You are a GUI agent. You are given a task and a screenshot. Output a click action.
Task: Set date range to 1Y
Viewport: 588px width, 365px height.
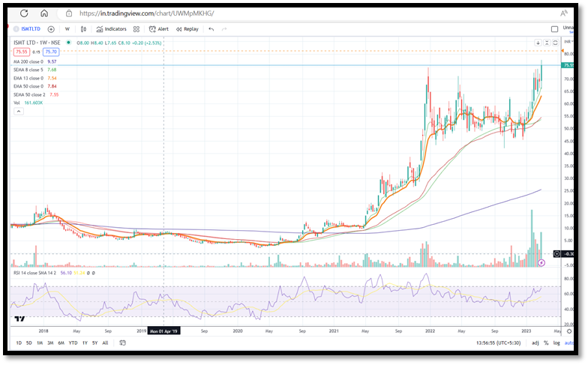(x=85, y=343)
